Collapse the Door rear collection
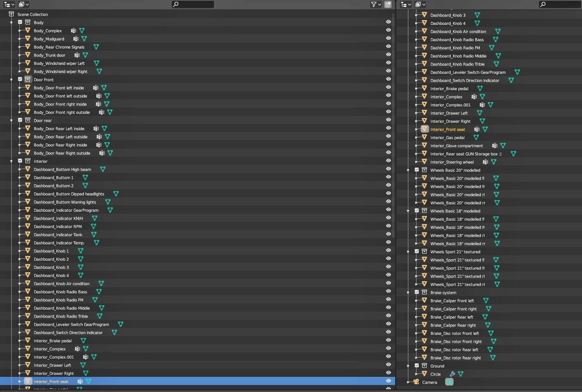The width and height of the screenshot is (582, 392). pyautogui.click(x=11, y=120)
